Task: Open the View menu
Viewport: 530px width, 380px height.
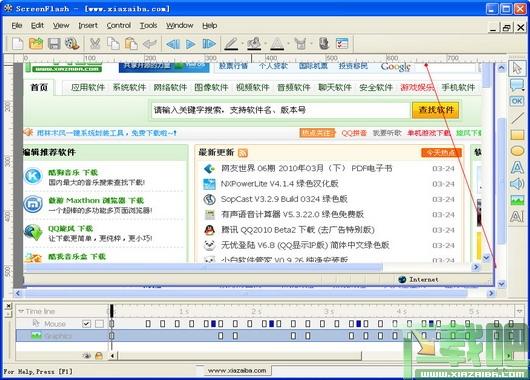Action: pos(61,26)
